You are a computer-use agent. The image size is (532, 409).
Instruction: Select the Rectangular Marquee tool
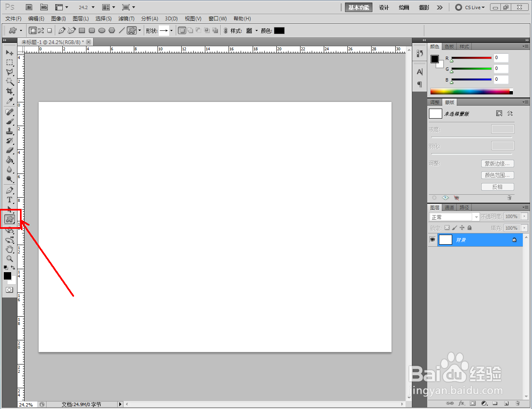coord(10,62)
